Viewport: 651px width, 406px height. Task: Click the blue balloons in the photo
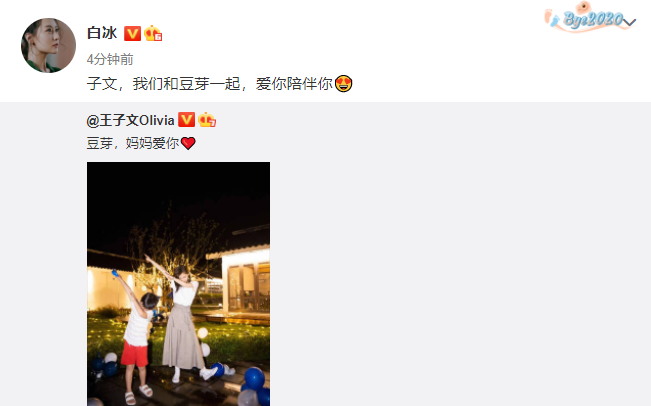coord(255,384)
